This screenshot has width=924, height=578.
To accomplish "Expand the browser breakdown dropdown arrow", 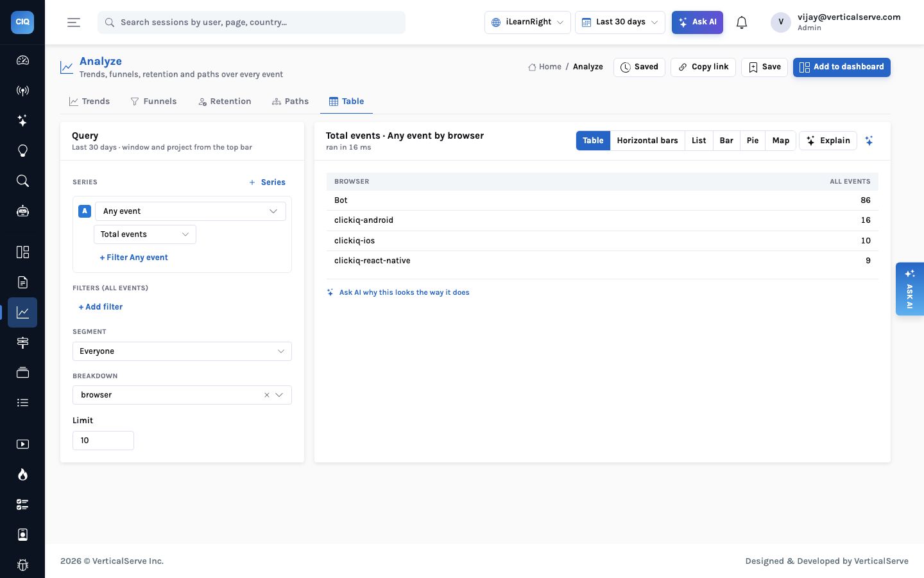I will pos(279,395).
